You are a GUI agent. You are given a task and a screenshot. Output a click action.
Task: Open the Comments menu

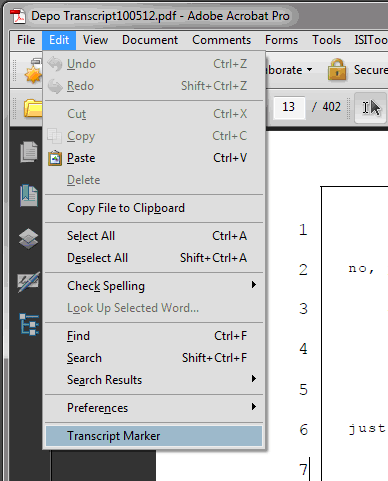pyautogui.click(x=221, y=40)
